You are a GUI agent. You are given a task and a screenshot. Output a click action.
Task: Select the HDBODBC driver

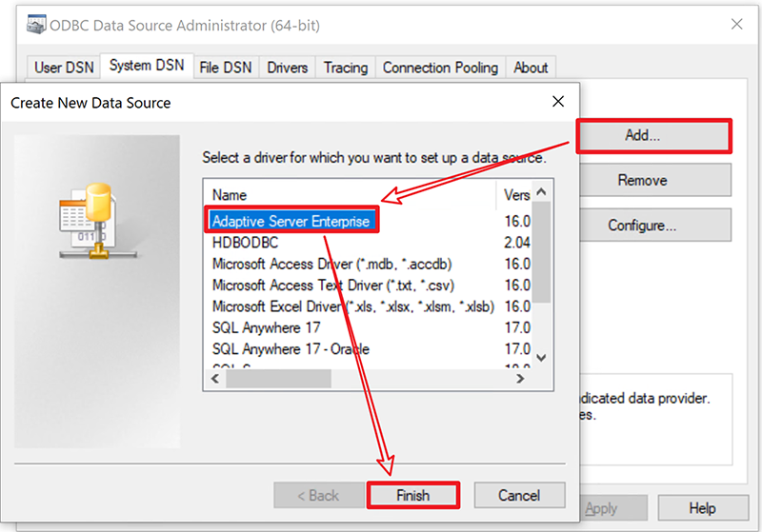point(245,243)
